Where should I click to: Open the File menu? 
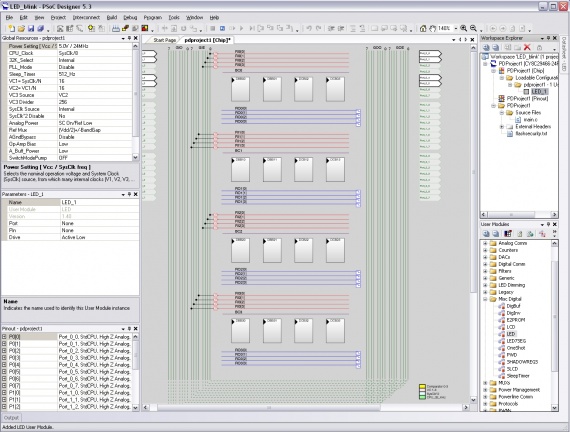click(9, 17)
